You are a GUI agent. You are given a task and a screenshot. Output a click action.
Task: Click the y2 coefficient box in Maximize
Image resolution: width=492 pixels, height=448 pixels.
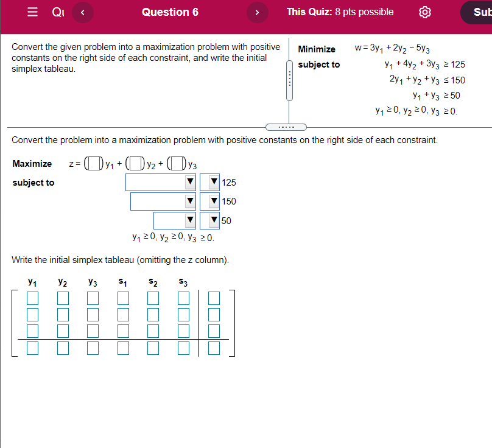pos(136,164)
